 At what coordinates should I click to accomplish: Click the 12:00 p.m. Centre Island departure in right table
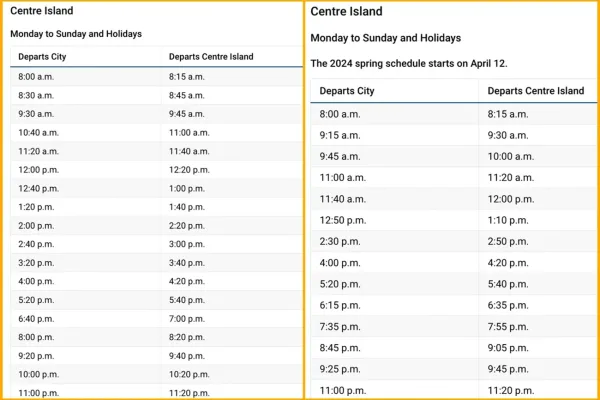pos(510,199)
